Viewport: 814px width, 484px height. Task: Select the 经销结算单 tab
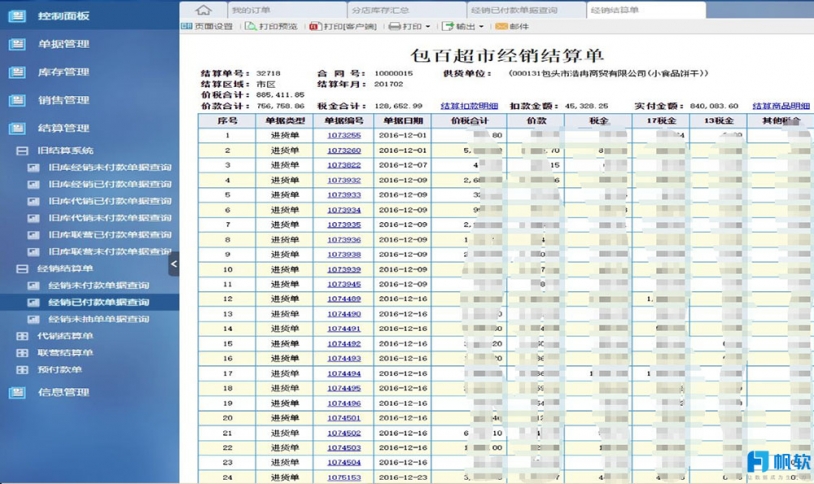646,10
